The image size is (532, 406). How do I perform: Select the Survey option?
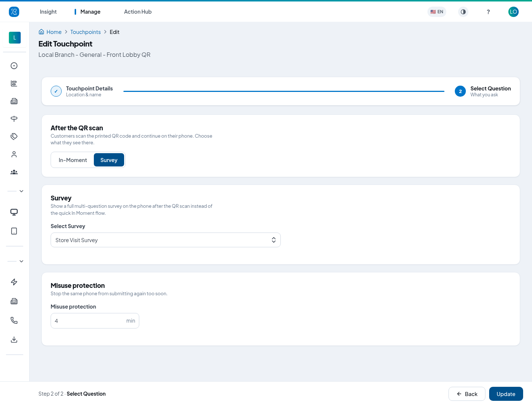pos(109,160)
